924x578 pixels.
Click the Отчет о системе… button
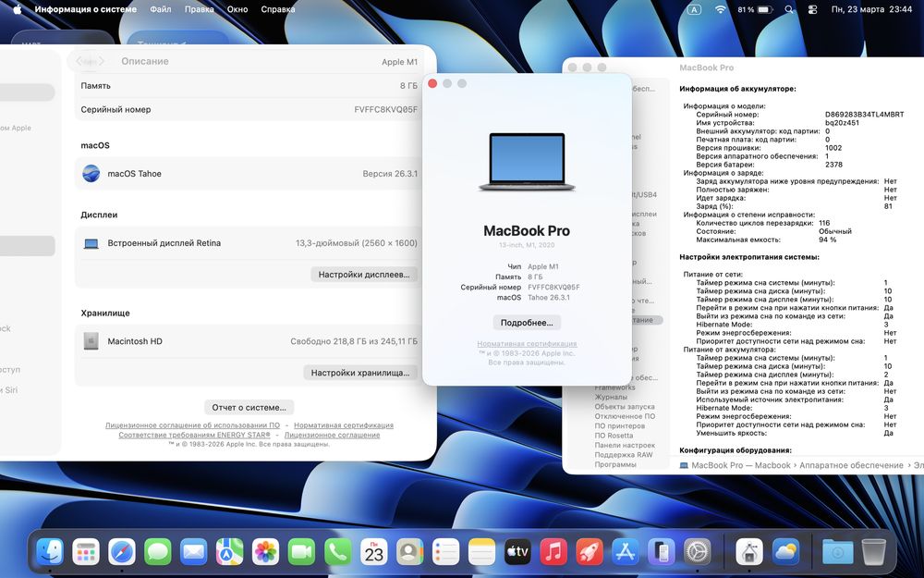pyautogui.click(x=249, y=408)
